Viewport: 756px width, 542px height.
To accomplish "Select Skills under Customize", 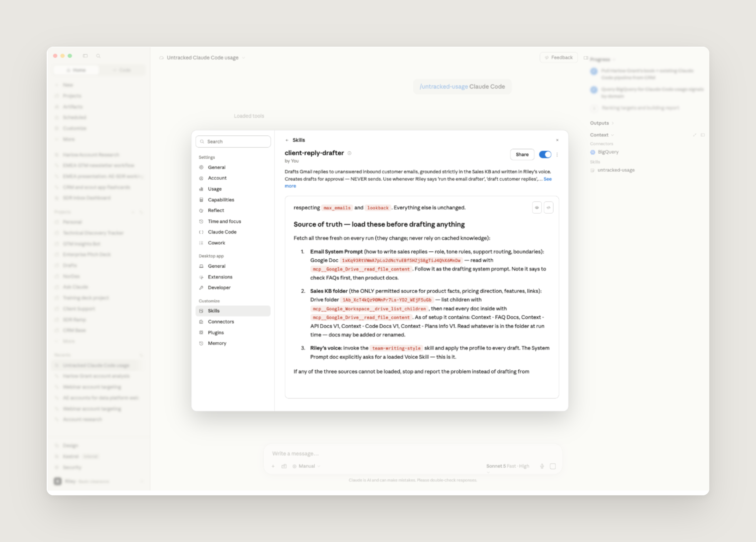I will coord(233,311).
